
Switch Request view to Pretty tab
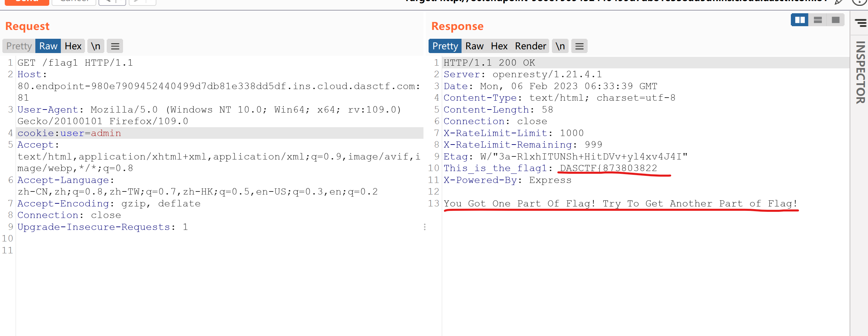tap(19, 46)
